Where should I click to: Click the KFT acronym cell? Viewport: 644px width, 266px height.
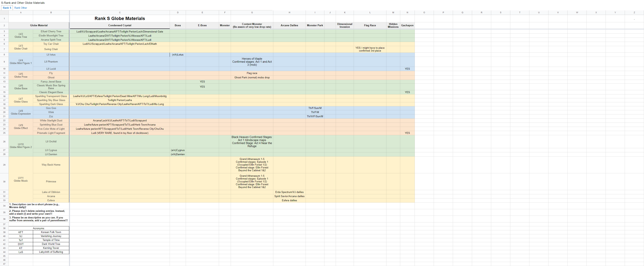click(x=21, y=232)
